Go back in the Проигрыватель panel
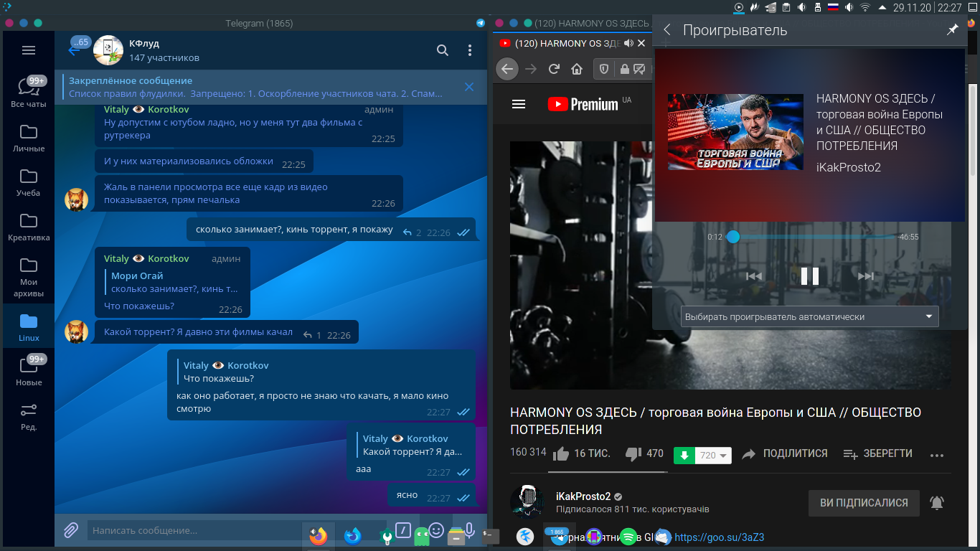 tap(667, 30)
